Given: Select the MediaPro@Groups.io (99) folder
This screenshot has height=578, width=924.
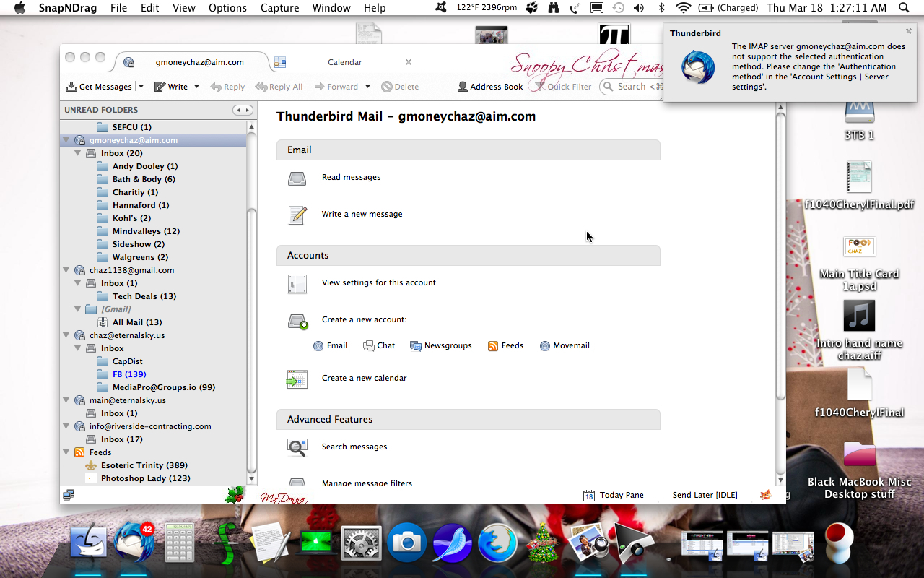Looking at the screenshot, I should tap(164, 387).
